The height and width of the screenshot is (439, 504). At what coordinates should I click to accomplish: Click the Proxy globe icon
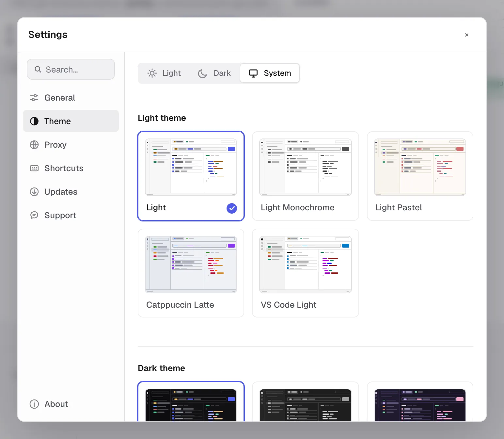(x=34, y=145)
